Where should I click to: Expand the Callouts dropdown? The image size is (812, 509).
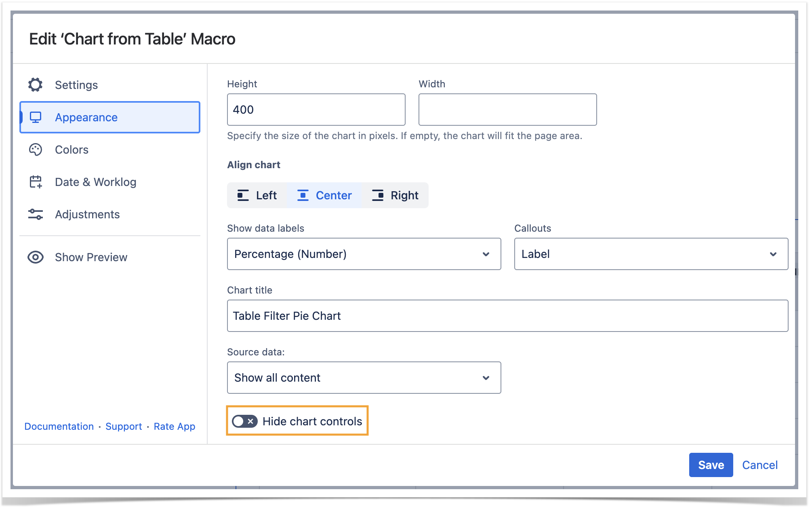point(650,254)
